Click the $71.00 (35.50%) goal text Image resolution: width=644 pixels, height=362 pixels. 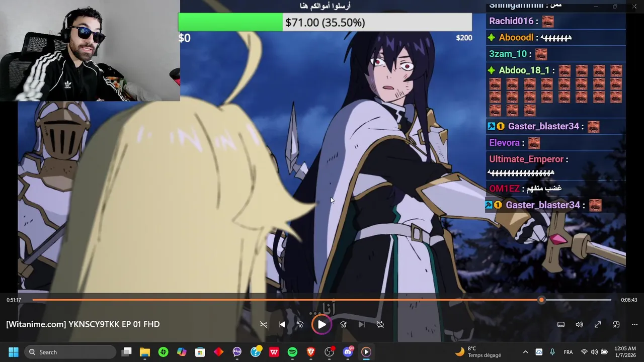(x=325, y=23)
